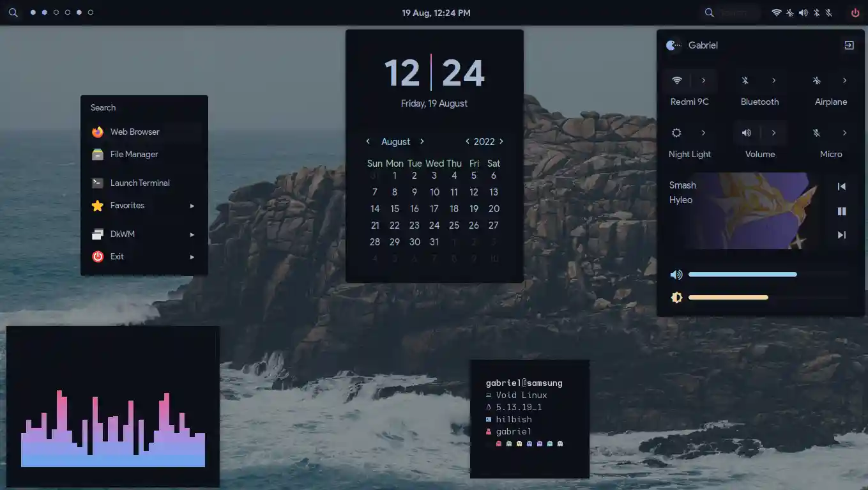Click the "Gabriel" username in the panel
The height and width of the screenshot is (490, 868).
point(703,45)
